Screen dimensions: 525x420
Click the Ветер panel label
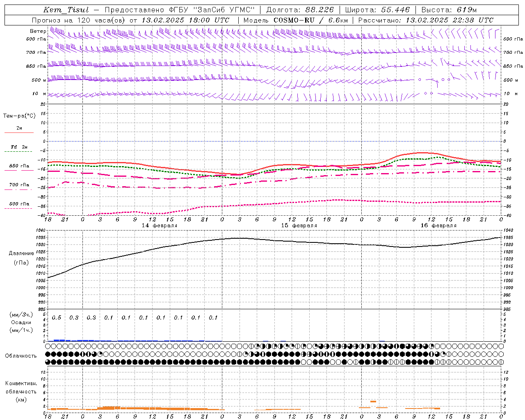pos(38,31)
